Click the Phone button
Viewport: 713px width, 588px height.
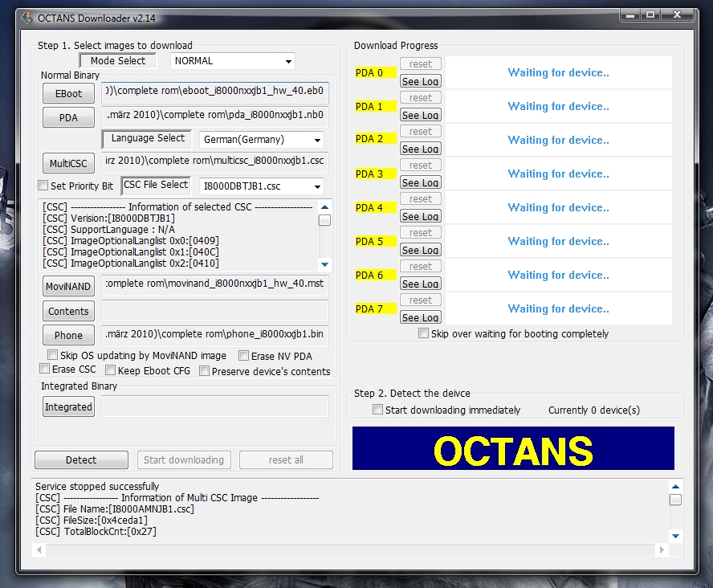pos(69,335)
